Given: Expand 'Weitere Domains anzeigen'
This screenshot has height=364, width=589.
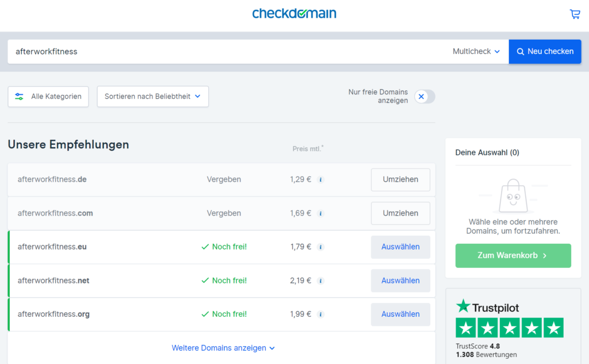Looking at the screenshot, I should (x=223, y=348).
